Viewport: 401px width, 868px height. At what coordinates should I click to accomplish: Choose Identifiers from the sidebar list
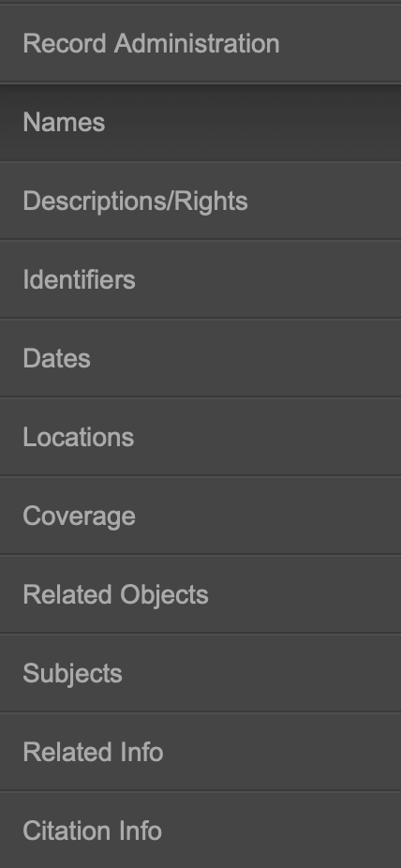click(200, 279)
